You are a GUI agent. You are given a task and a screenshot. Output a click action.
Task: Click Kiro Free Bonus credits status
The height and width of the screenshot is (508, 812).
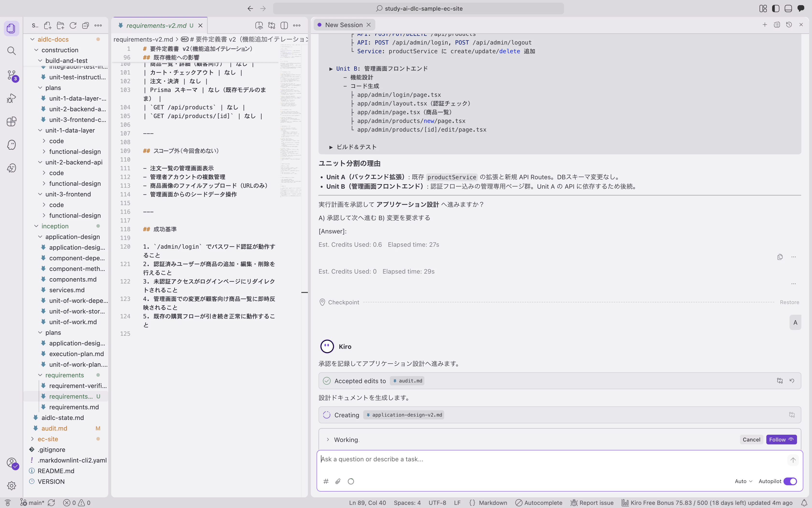click(707, 503)
